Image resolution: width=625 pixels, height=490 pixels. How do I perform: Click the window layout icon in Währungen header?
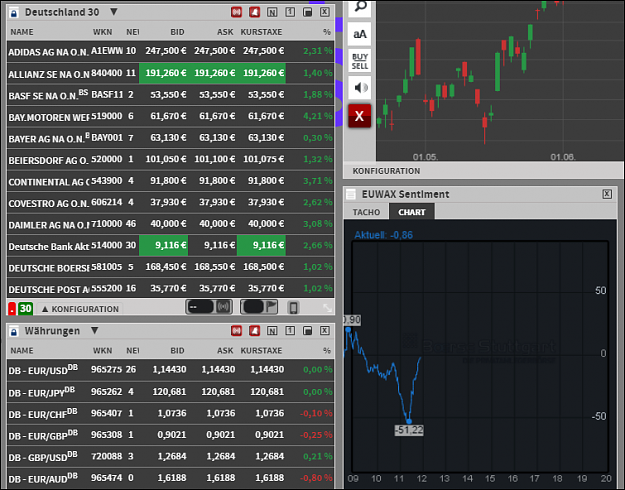point(307,331)
